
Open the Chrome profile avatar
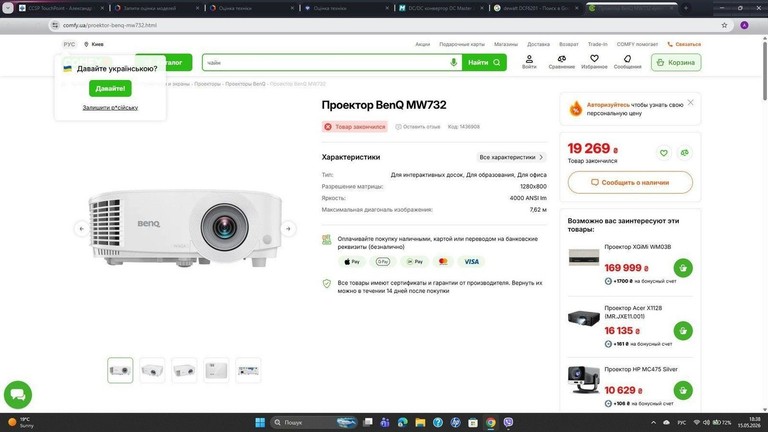click(744, 25)
